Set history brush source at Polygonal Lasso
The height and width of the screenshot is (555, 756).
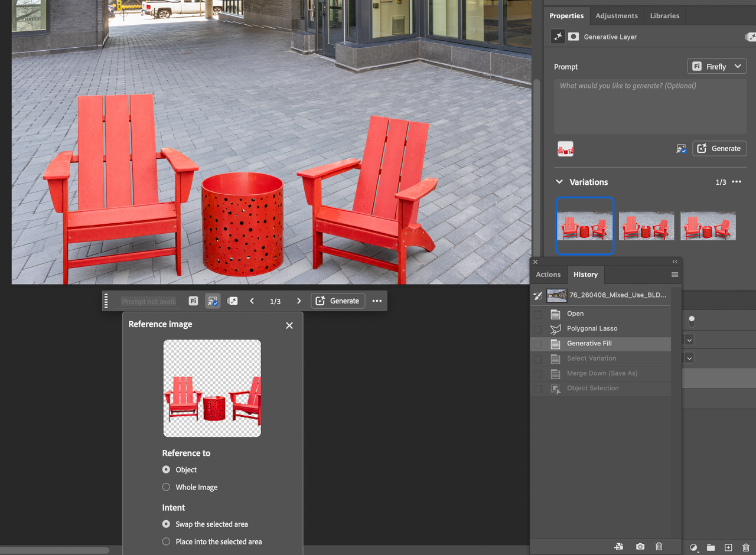537,328
